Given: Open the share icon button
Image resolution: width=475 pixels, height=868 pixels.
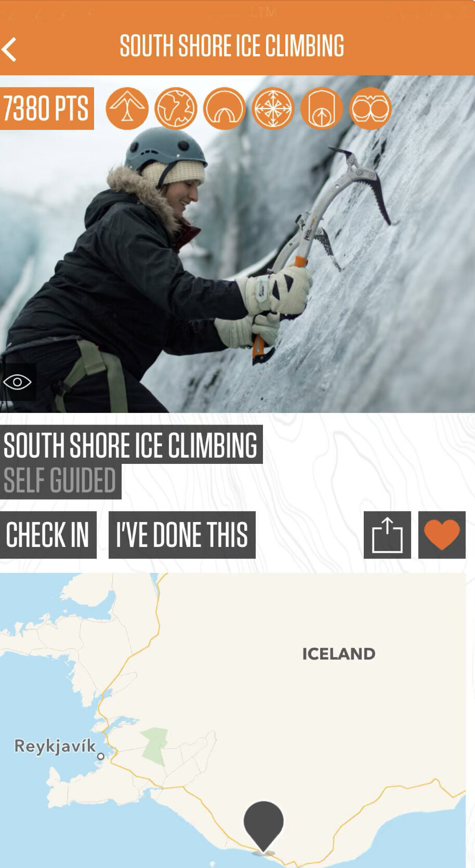Looking at the screenshot, I should point(387,535).
